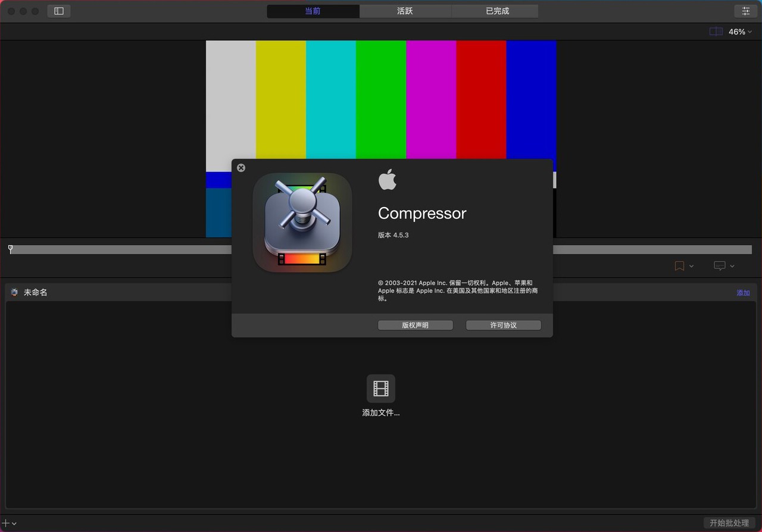Open the 46% zoom level dropdown

point(741,32)
